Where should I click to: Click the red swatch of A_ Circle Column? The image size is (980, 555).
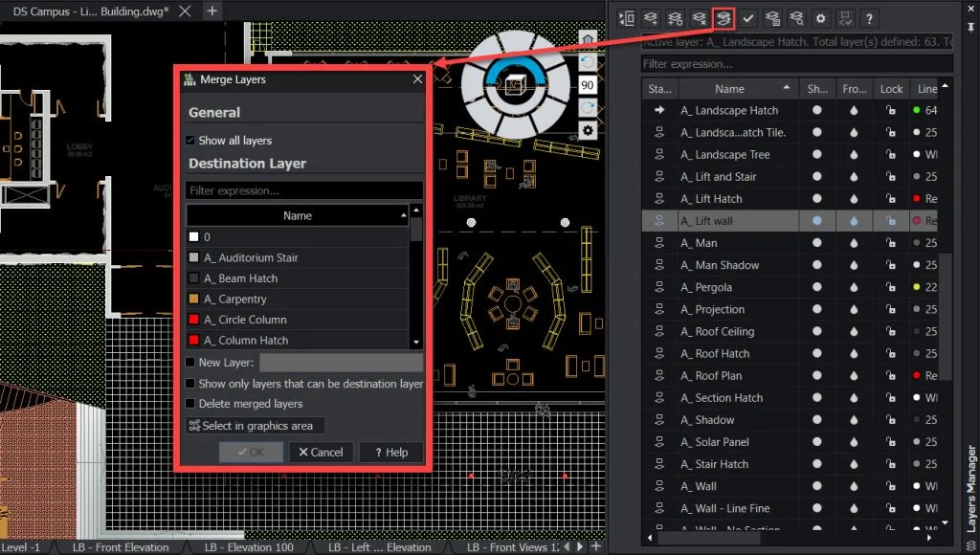[x=193, y=320]
